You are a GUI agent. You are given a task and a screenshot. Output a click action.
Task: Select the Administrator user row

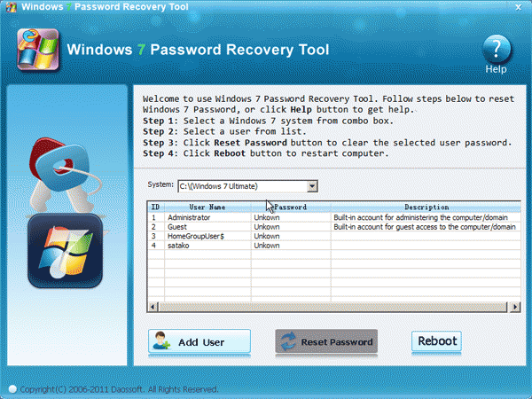coord(334,217)
